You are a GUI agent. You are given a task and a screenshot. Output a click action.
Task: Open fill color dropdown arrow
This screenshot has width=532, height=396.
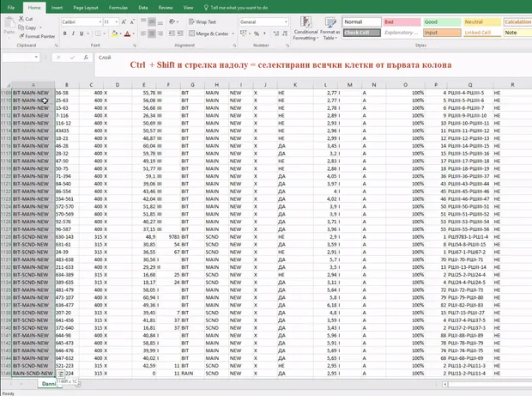point(120,34)
